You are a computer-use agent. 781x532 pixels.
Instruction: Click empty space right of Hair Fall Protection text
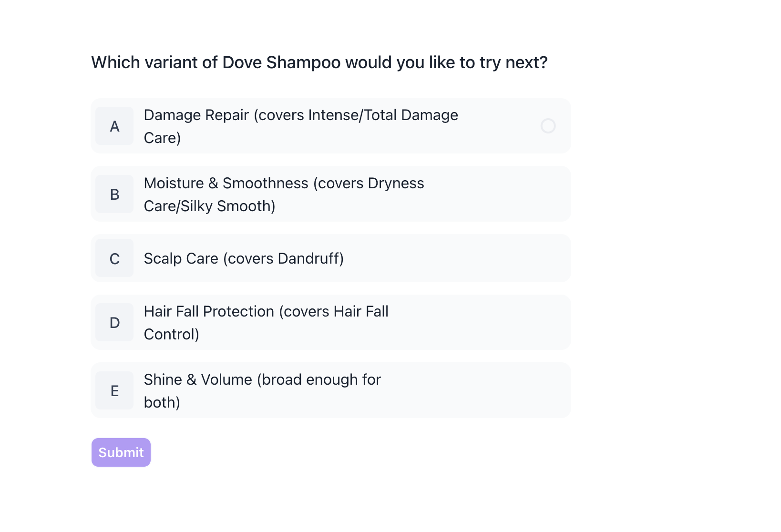[477, 323]
